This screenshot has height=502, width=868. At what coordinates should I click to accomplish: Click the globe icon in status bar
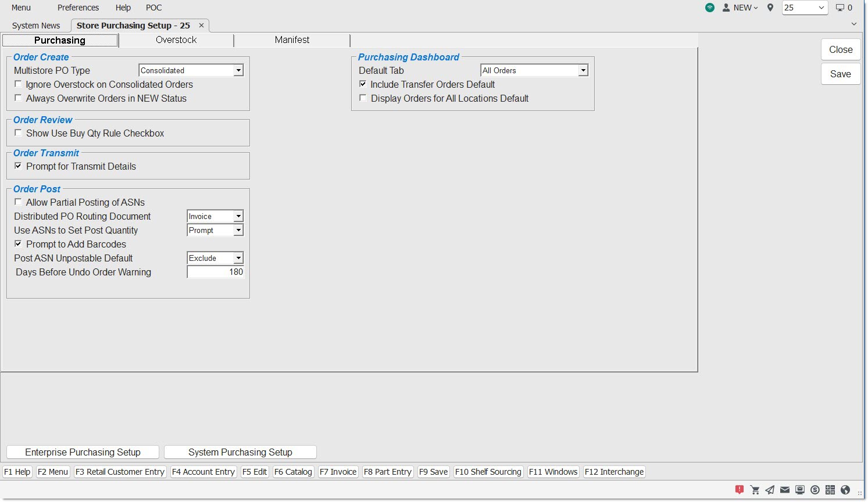pyautogui.click(x=845, y=490)
